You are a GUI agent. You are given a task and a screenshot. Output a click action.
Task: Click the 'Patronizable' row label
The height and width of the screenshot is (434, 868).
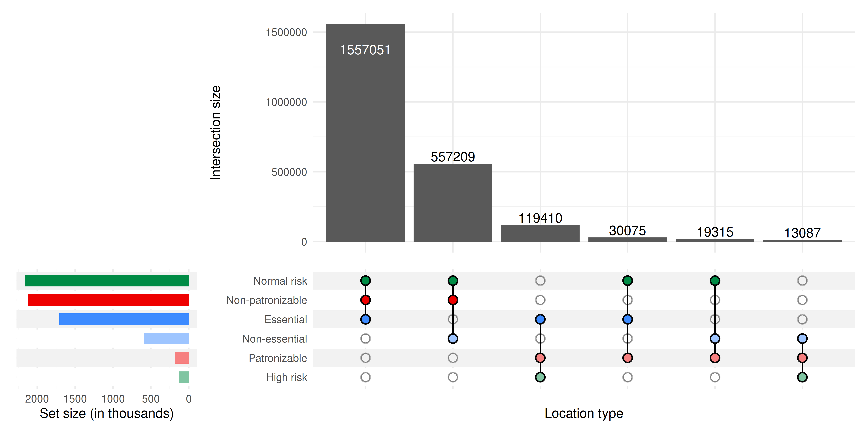[278, 358]
